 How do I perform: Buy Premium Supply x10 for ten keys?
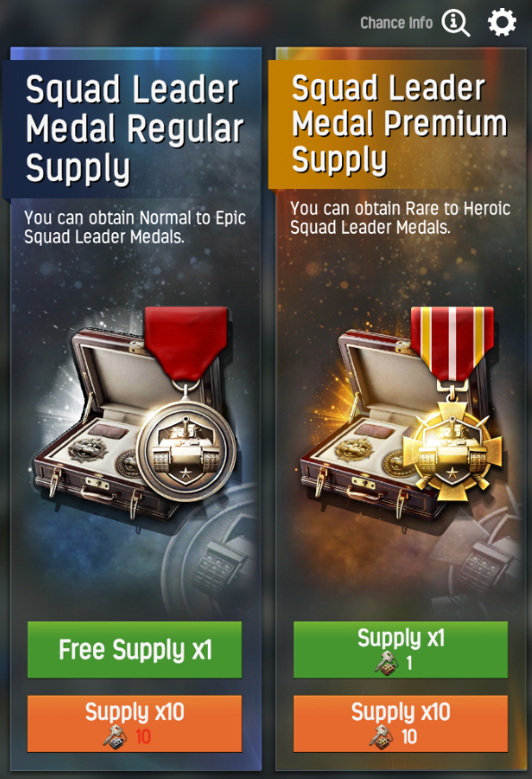pos(400,723)
